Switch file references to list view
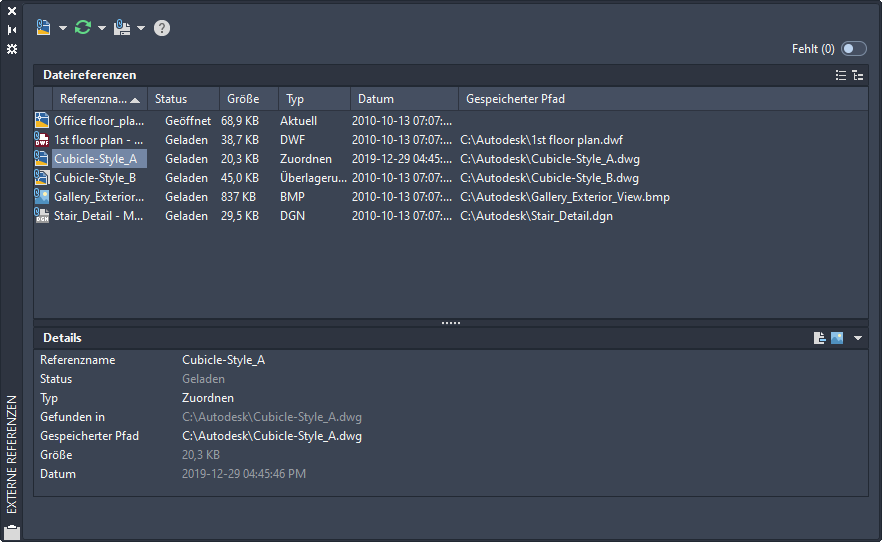The width and height of the screenshot is (882, 542). 841,75
